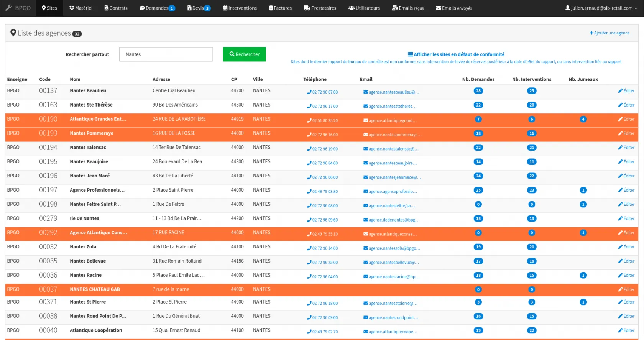644x340 pixels.
Task: Click the pencil edit icon for Nantes Talensac
Action: [x=620, y=148]
